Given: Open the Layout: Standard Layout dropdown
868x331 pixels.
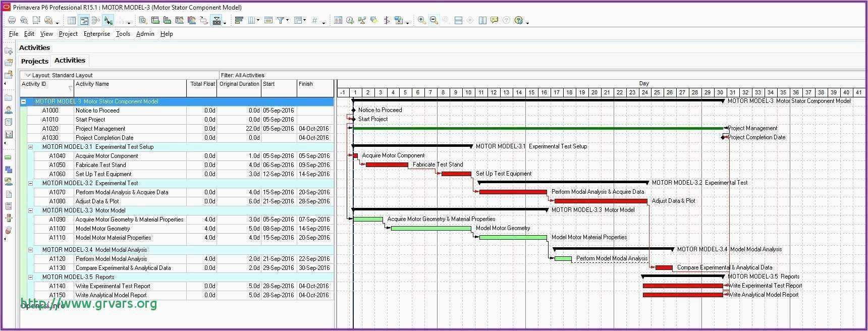Looking at the screenshot, I should (59, 75).
